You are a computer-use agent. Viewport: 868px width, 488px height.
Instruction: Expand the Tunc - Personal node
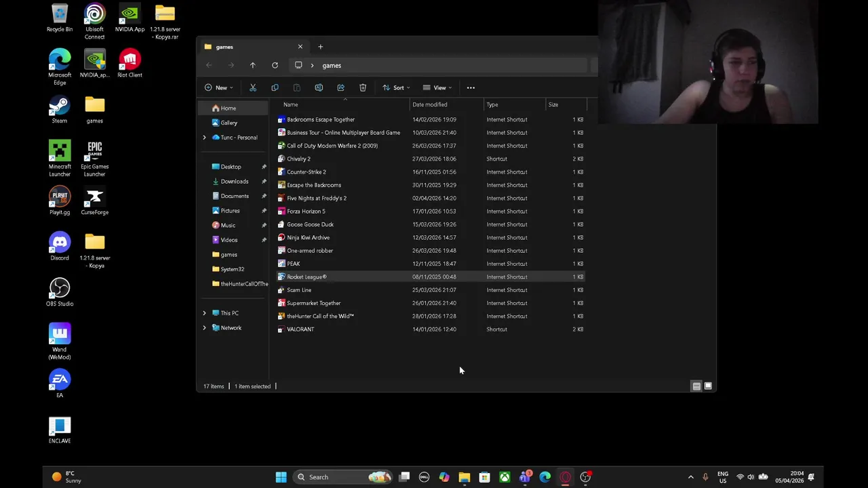(x=204, y=138)
